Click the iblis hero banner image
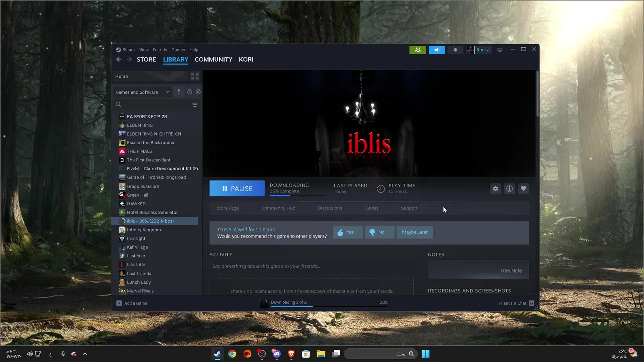 [369, 124]
